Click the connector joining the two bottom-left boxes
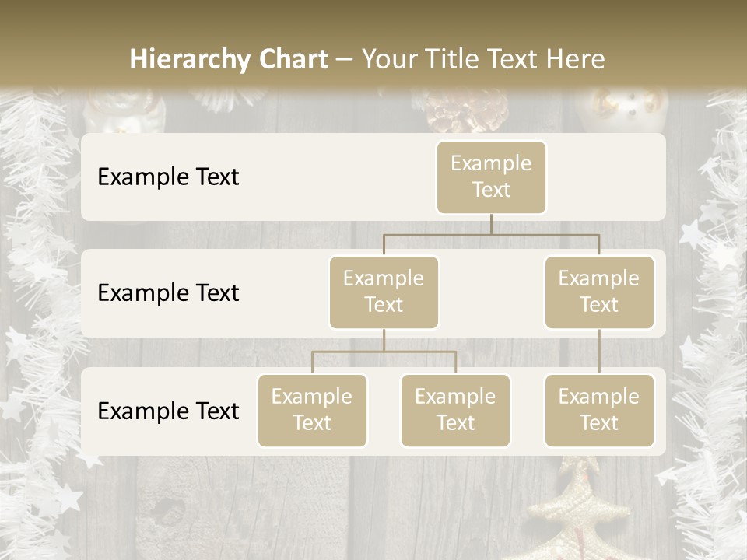747x560 pixels. 384,352
